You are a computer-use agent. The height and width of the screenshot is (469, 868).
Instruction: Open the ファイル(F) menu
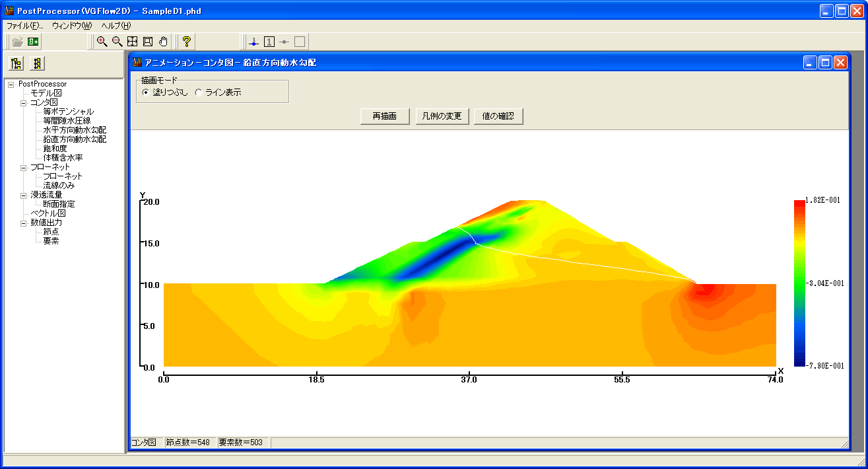coord(24,26)
